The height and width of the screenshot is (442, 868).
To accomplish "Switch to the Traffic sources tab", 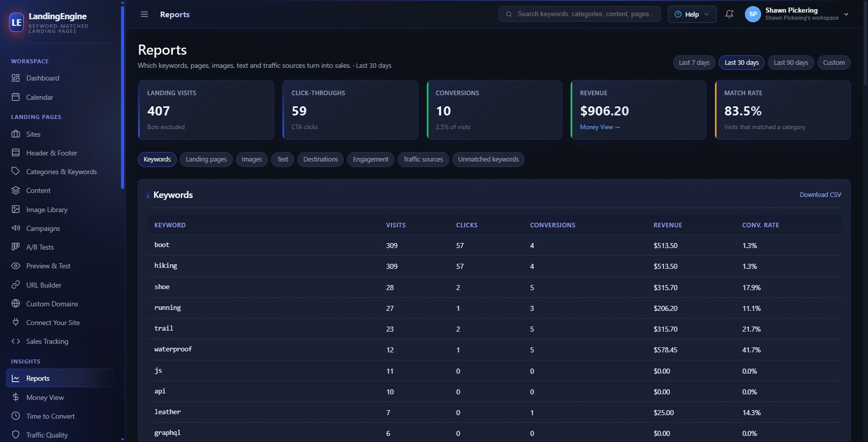I will click(x=423, y=159).
